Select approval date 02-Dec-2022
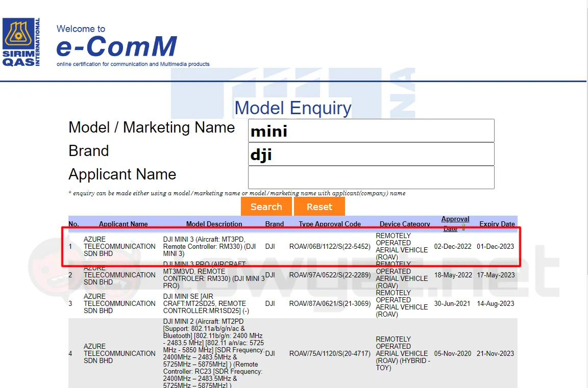 pos(453,246)
